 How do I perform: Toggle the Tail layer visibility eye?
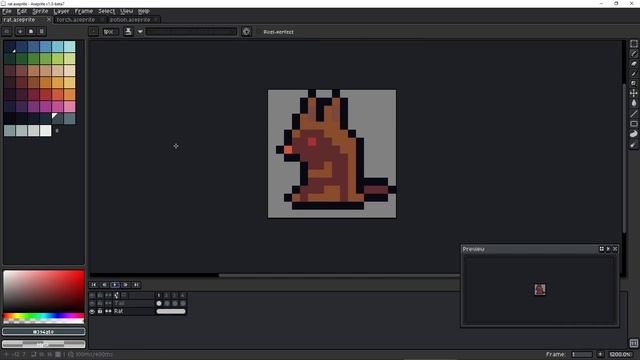coord(92,303)
